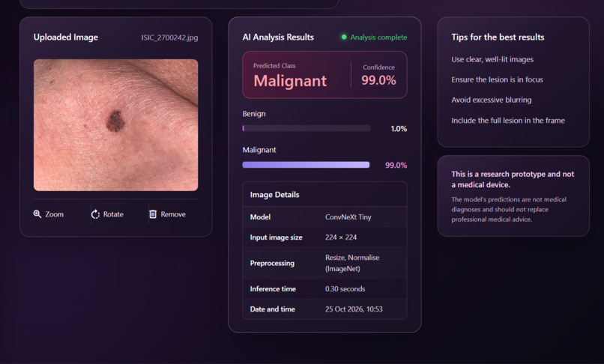604x364 pixels.
Task: Click the ConvNeXt Tiny value
Action: [348, 217]
